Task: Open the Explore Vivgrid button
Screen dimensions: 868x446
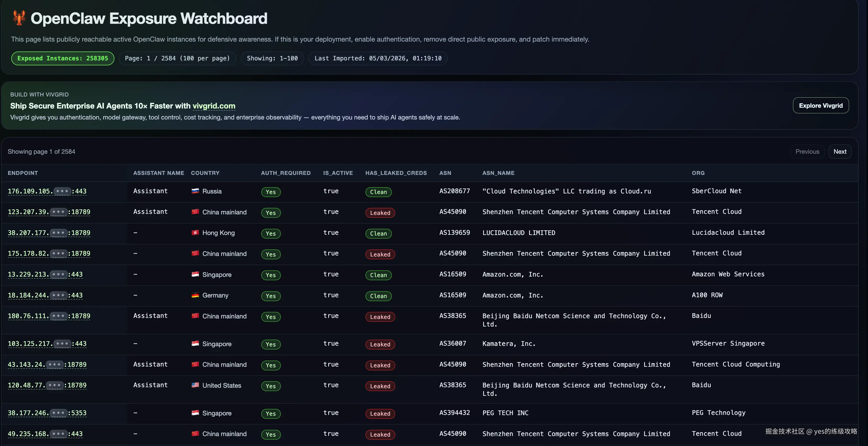Action: [820, 105]
